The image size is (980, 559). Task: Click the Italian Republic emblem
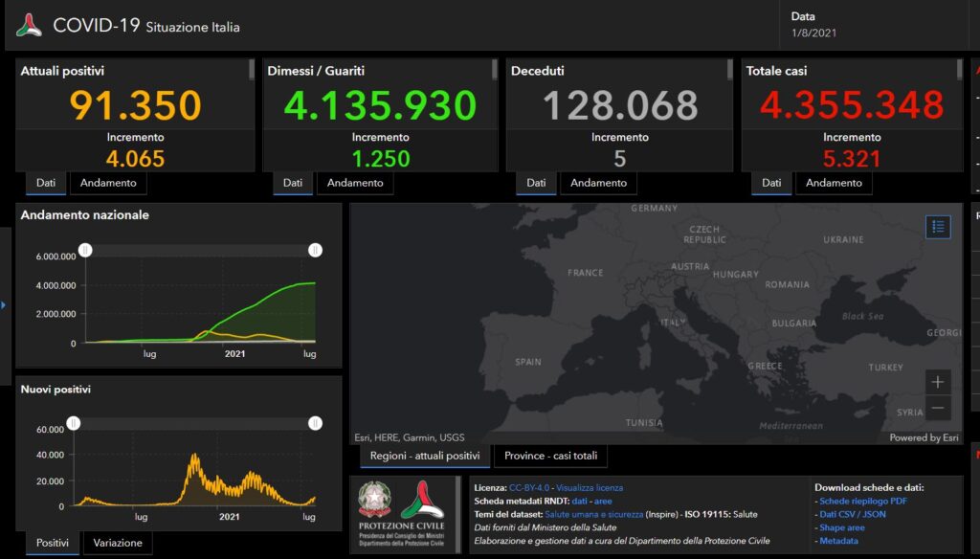[x=374, y=503]
